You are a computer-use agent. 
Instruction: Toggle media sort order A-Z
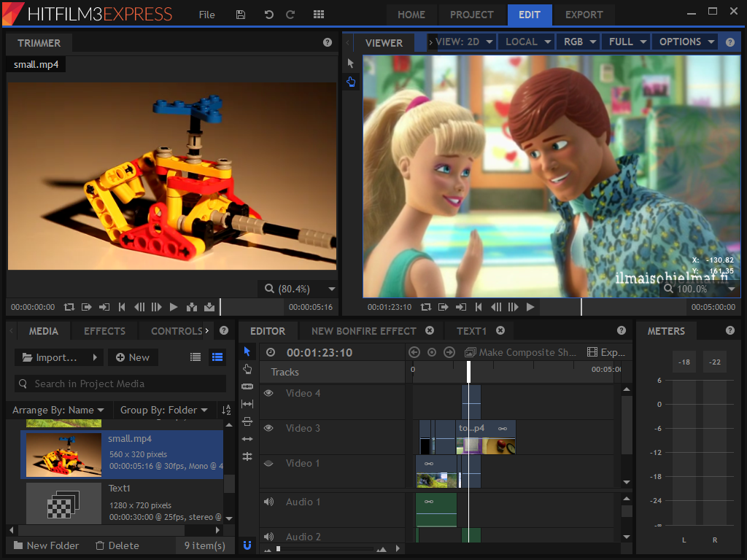(226, 410)
